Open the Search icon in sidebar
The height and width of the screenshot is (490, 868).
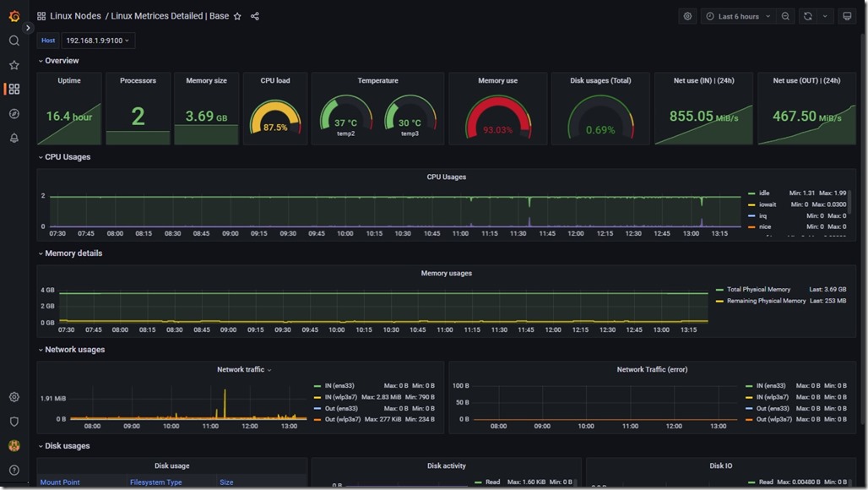(14, 41)
